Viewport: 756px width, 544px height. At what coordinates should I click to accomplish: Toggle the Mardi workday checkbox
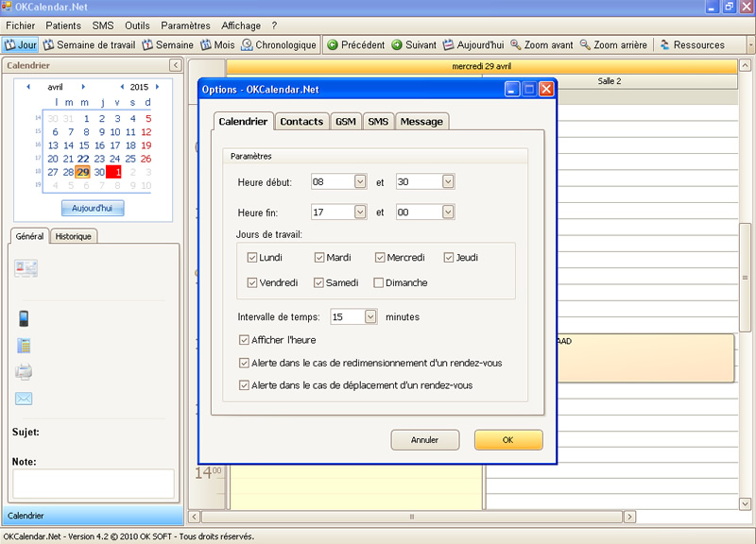coord(319,257)
